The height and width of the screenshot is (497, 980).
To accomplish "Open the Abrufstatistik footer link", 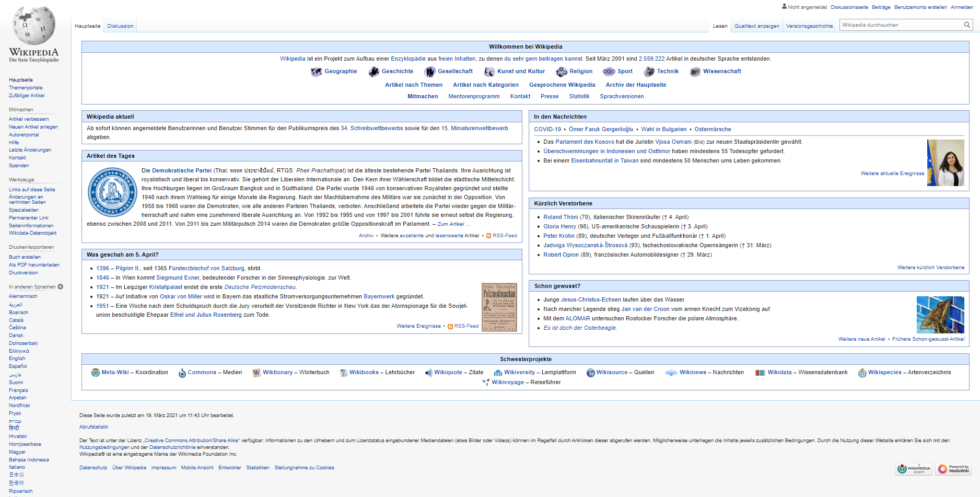I will pos(94,427).
